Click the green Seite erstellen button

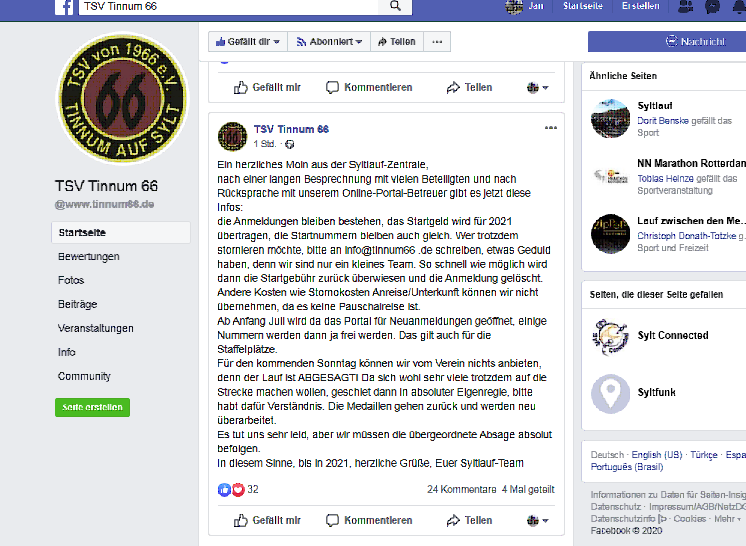click(92, 407)
